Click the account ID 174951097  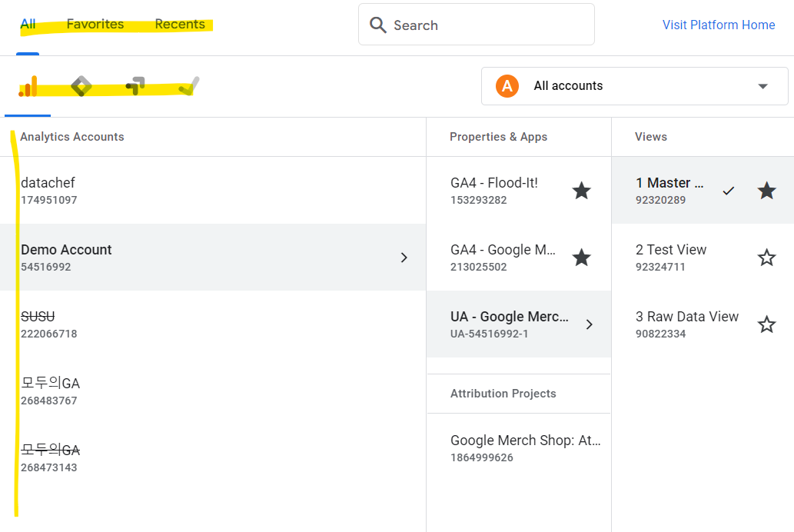pyautogui.click(x=49, y=200)
